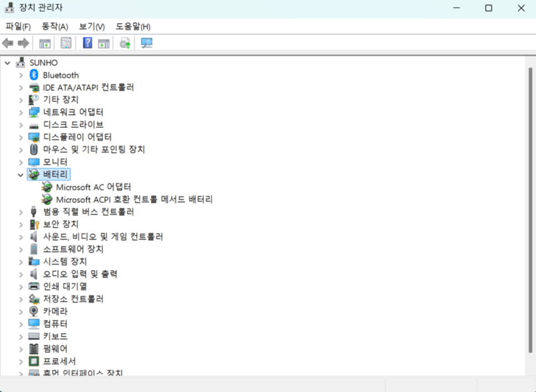Click the show/hide console tree toolbar icon
The image size is (536, 392).
45,43
